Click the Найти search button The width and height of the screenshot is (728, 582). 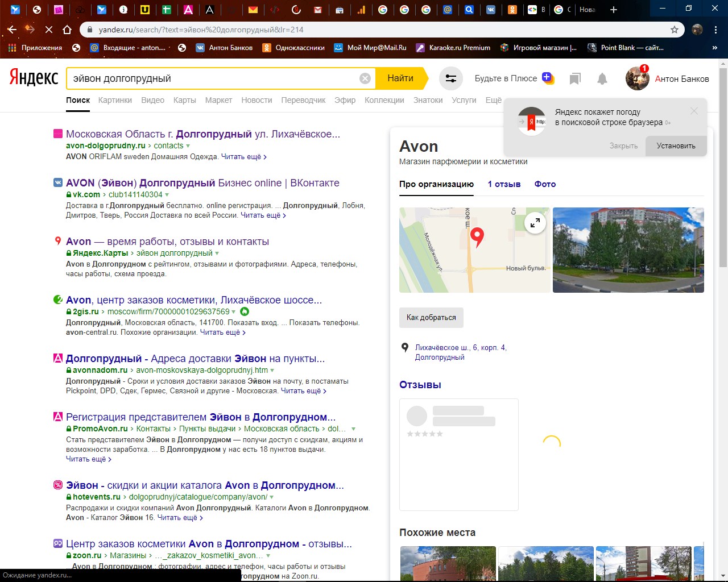pyautogui.click(x=400, y=78)
